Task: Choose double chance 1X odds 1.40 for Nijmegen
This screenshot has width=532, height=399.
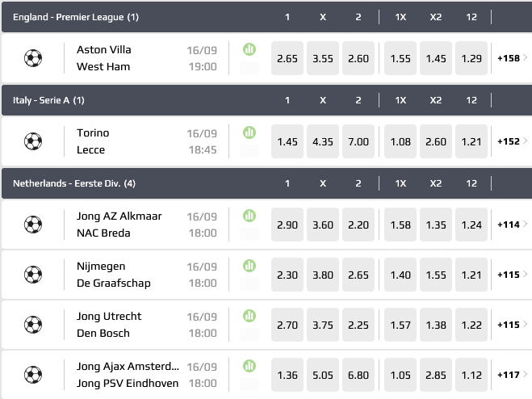Action: click(400, 275)
